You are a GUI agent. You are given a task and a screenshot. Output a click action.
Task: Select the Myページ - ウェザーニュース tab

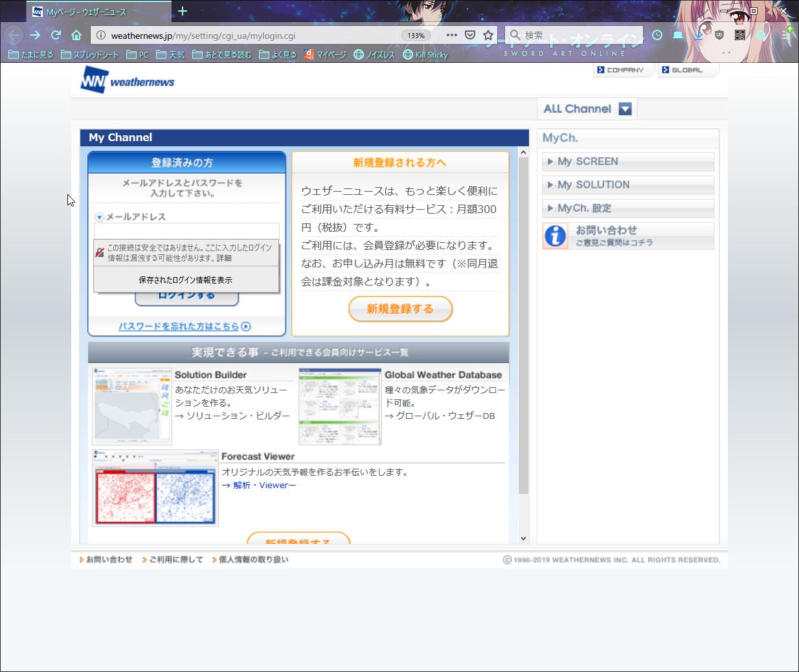(x=99, y=12)
